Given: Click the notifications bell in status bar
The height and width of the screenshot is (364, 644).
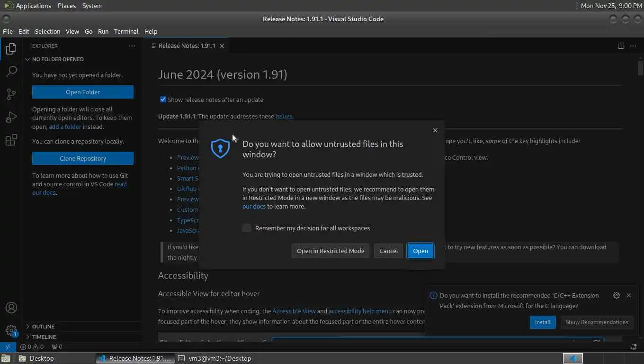Looking at the screenshot, I should 634,346.
